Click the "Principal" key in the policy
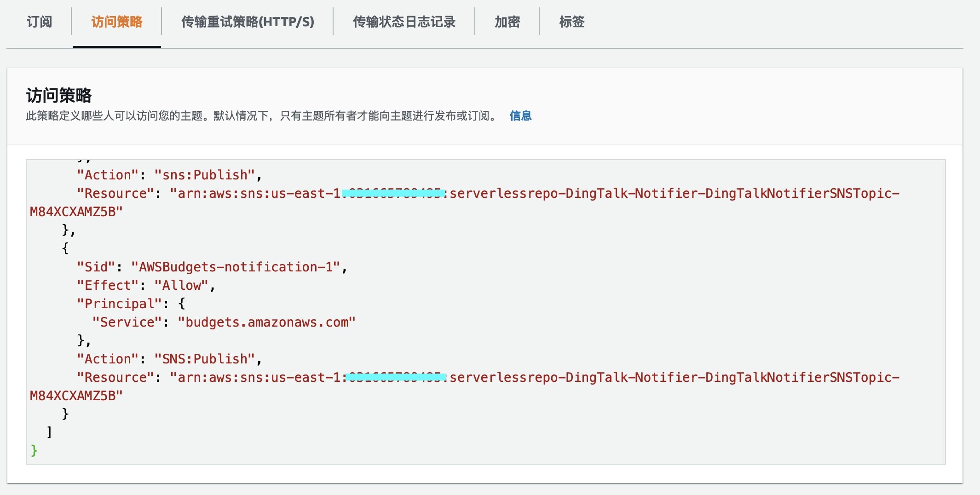The width and height of the screenshot is (980, 495). point(120,304)
